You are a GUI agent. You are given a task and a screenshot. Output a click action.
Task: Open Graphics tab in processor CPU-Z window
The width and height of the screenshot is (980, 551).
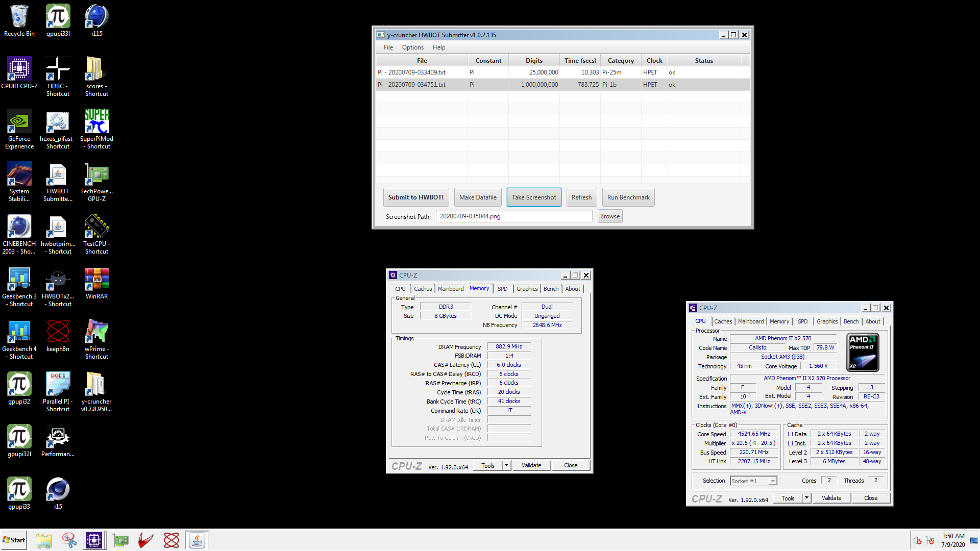827,321
